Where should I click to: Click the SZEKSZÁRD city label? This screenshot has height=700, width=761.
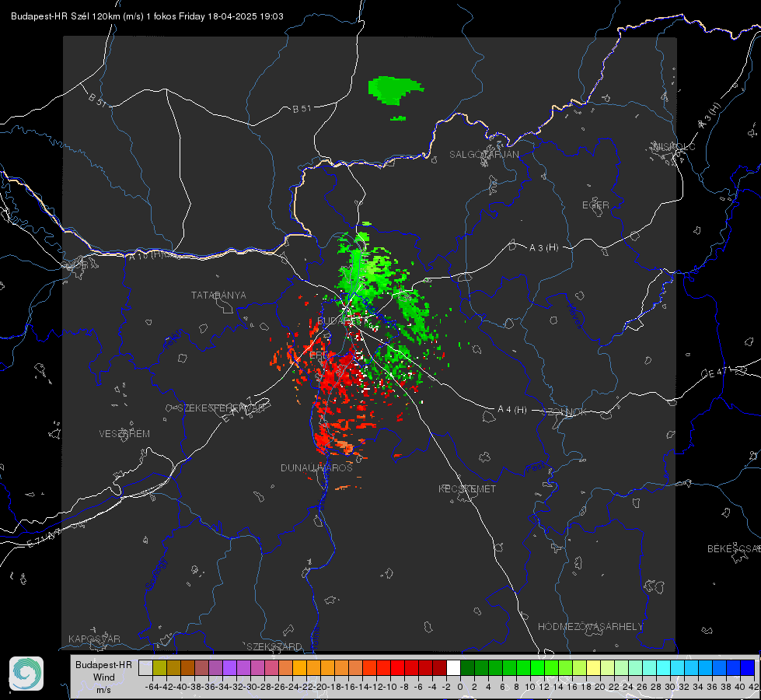(274, 646)
